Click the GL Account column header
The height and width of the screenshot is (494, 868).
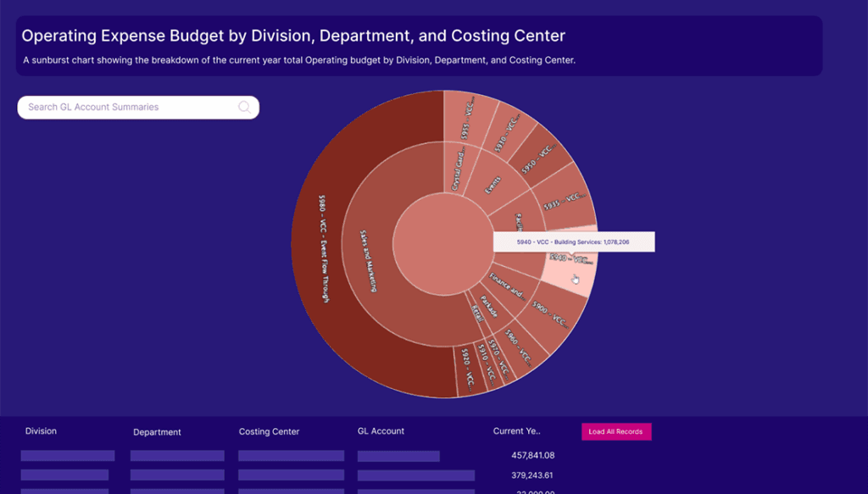pyautogui.click(x=381, y=431)
